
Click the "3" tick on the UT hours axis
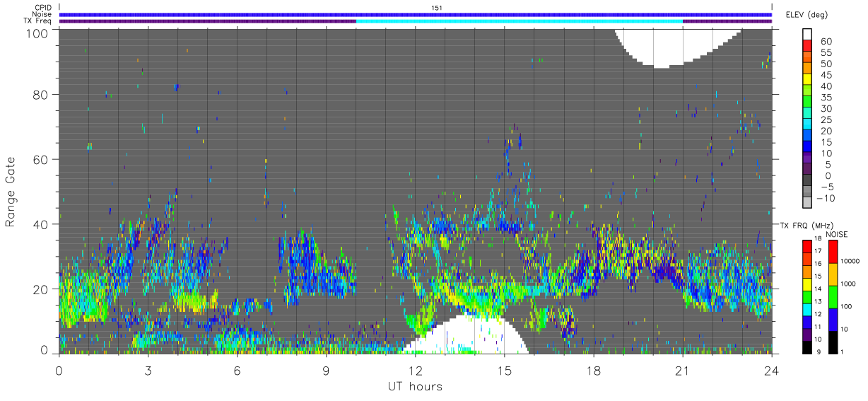148,371
